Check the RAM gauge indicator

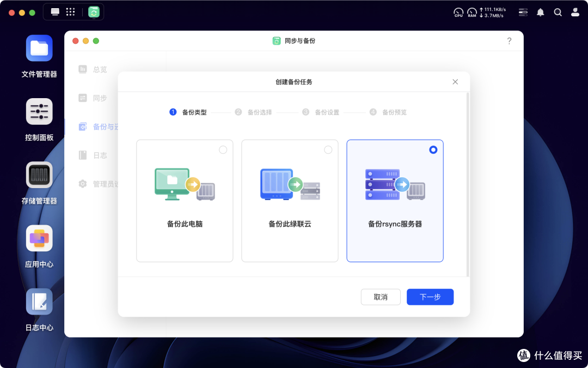point(471,13)
